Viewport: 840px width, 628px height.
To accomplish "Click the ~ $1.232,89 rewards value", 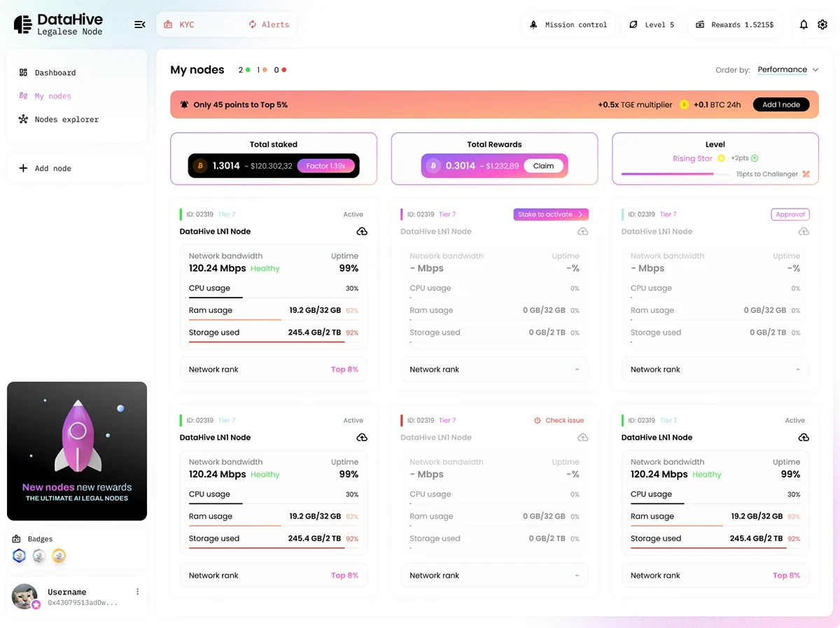I will (x=500, y=166).
